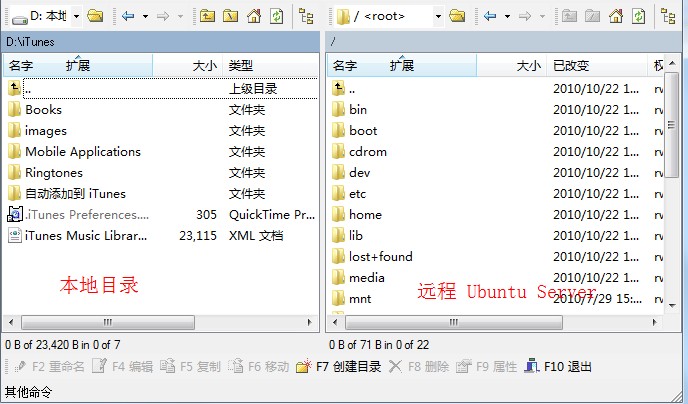This screenshot has height=404, width=688.
Task: Select the remote lost+found folder
Action: coord(496,257)
